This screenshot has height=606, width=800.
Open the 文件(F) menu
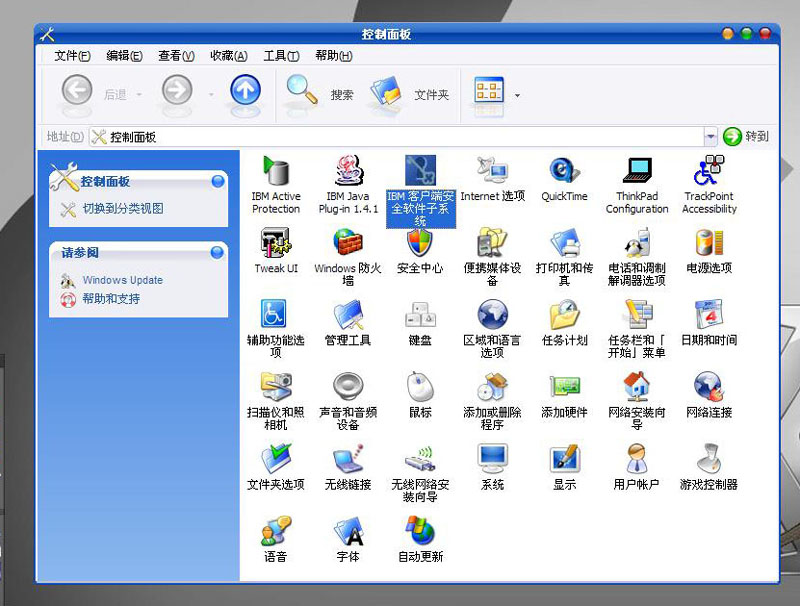[72, 56]
